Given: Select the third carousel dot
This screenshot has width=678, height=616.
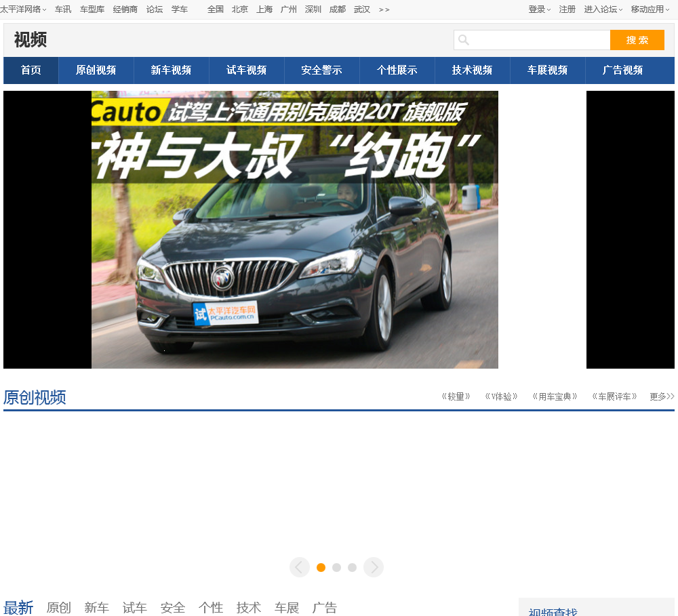Looking at the screenshot, I should click(x=352, y=568).
